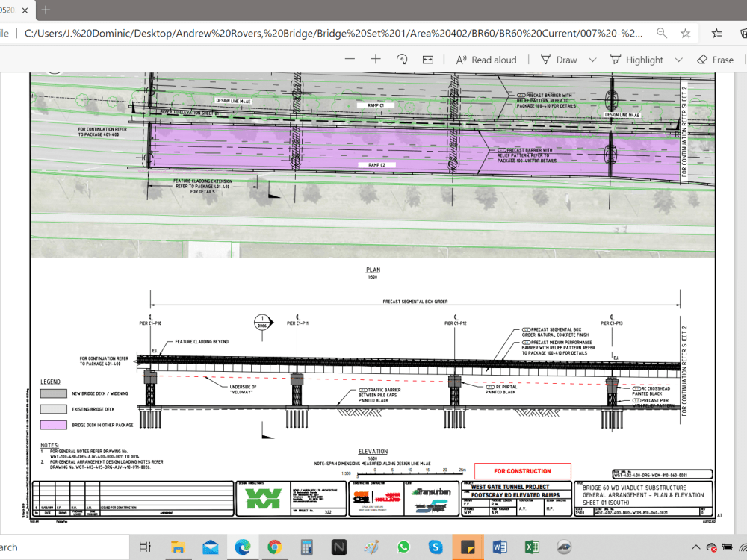
Task: Zoom in with the plus button
Action: pos(376,60)
